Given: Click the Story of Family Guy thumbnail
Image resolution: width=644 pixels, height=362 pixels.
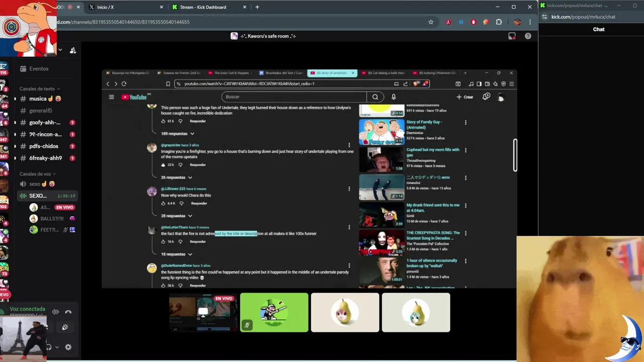Looking at the screenshot, I should (381, 132).
